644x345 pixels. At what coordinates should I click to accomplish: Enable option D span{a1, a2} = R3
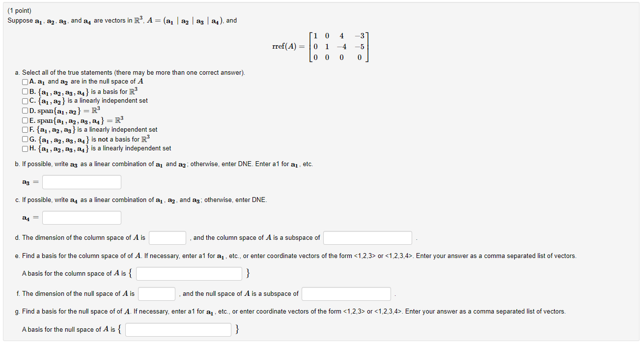(24, 110)
